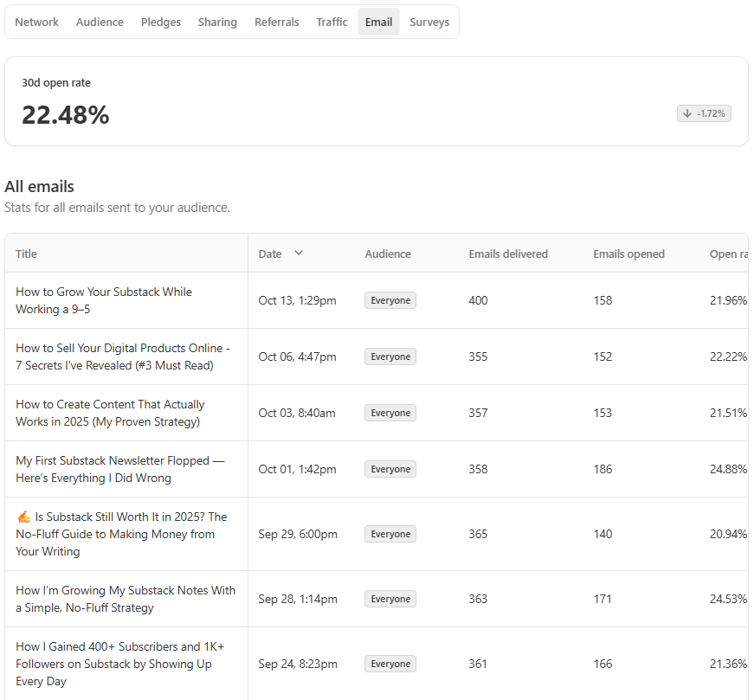
Task: Open 'How I Gained 400+ Subscribers' email
Action: (119, 664)
